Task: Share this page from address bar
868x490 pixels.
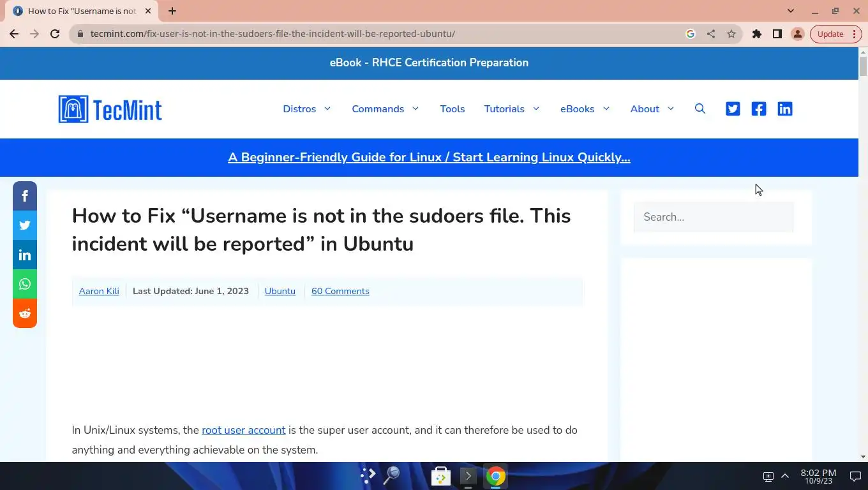Action: click(711, 34)
